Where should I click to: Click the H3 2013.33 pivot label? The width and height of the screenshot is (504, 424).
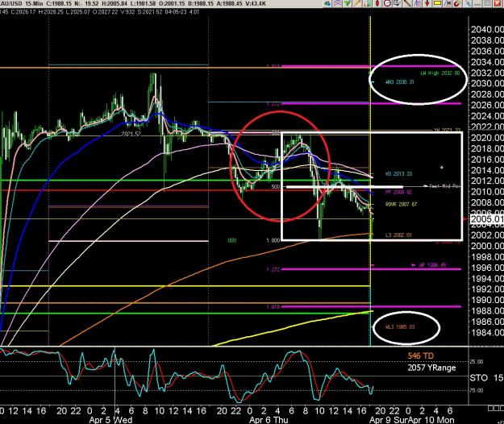[398, 174]
